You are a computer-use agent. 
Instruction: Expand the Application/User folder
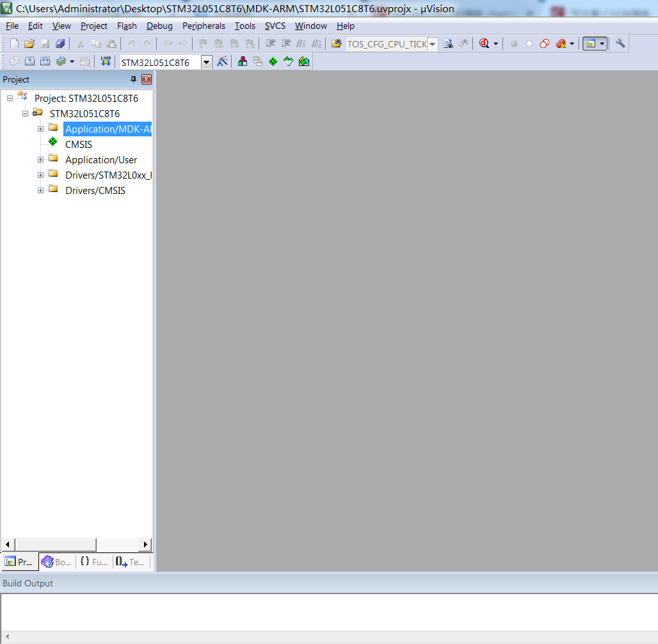point(41,160)
